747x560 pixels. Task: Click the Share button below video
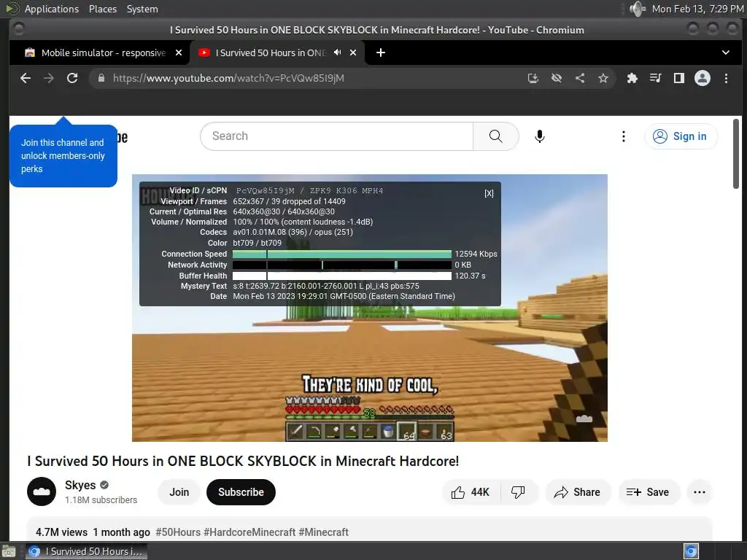[578, 492]
